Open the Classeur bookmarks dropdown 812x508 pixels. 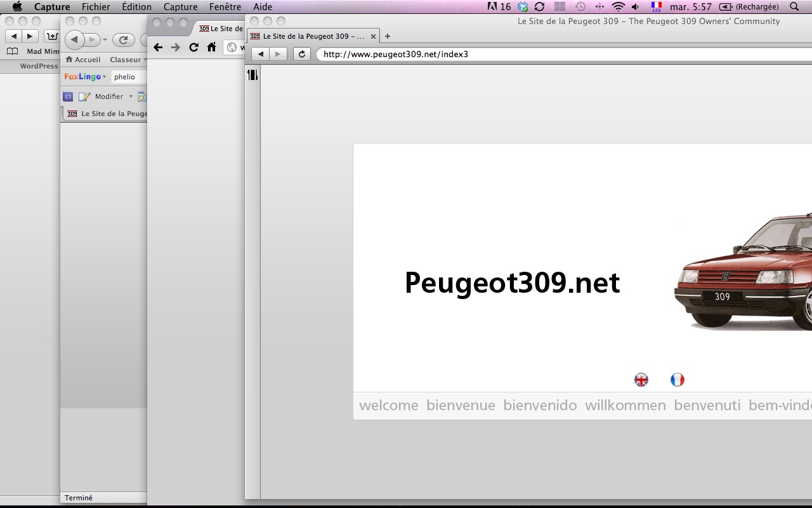(x=128, y=59)
